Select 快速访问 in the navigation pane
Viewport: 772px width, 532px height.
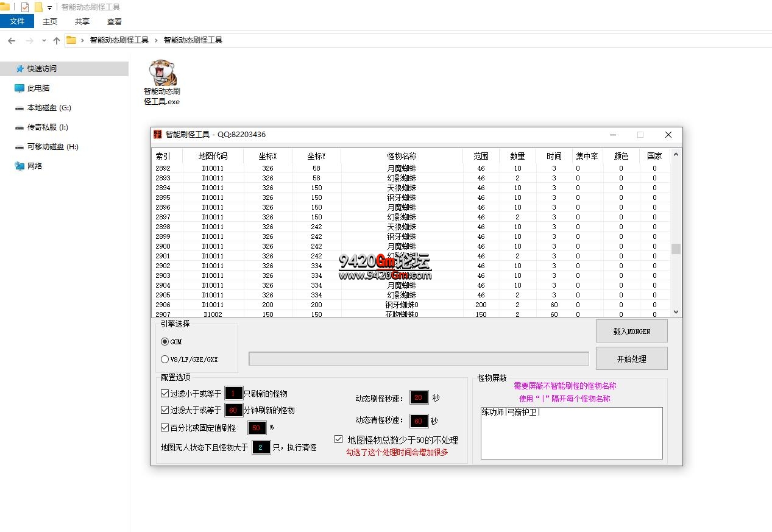[64, 69]
